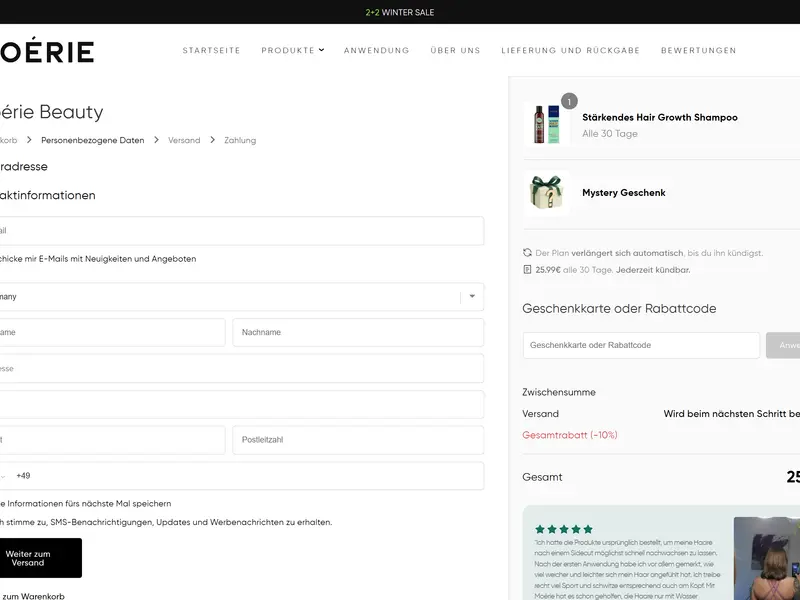800x600 pixels.
Task: Click the Mystery Geschenk gift box image
Action: (x=546, y=192)
